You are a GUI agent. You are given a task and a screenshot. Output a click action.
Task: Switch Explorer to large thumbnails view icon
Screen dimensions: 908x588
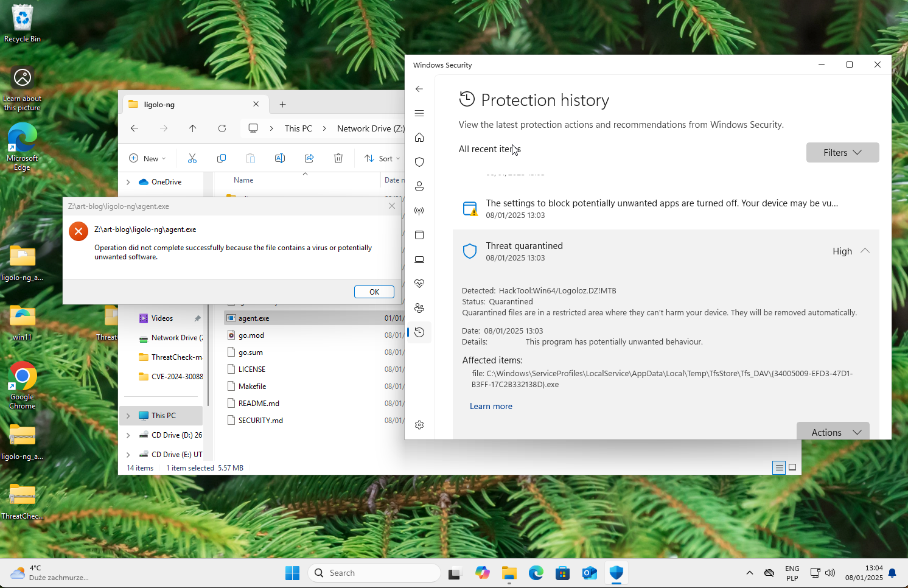click(792, 467)
